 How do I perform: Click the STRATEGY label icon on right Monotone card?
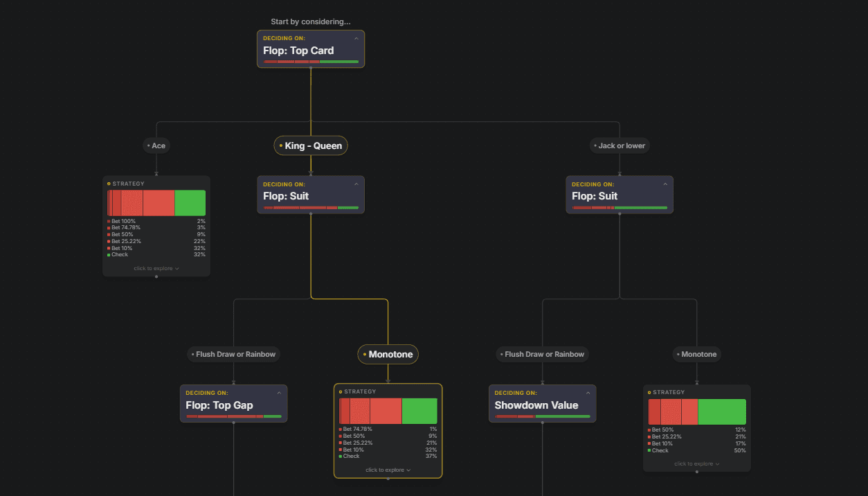click(649, 392)
